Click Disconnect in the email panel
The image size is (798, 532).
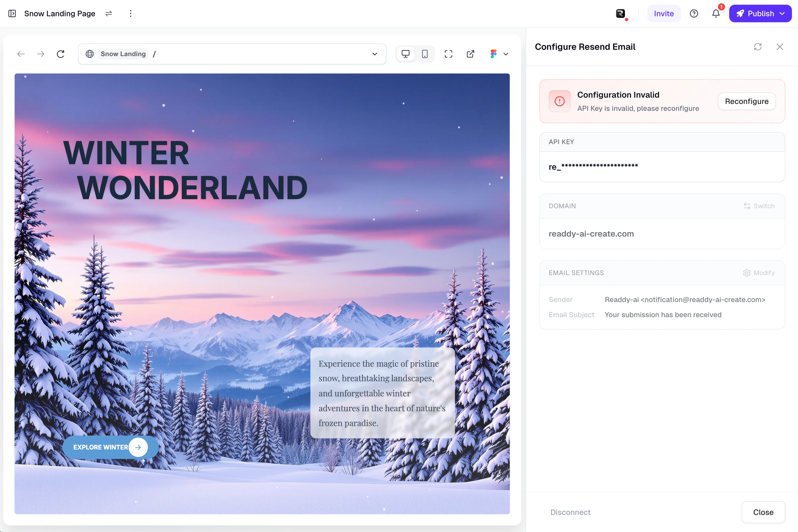[570, 512]
